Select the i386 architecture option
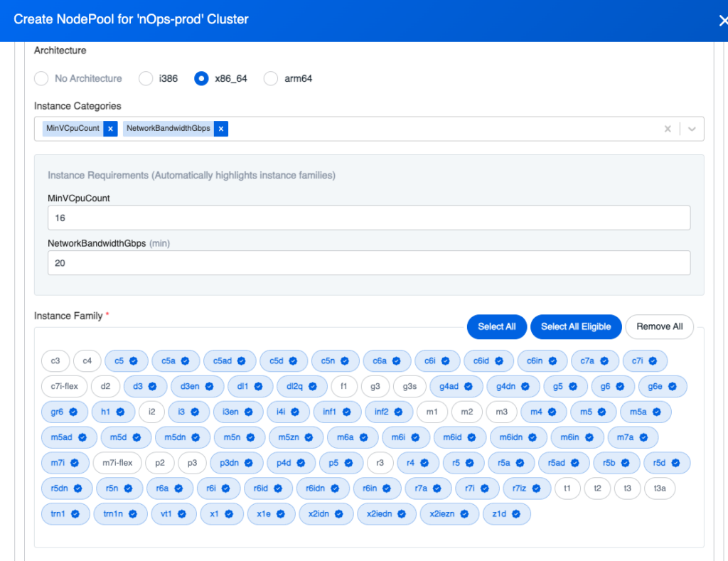This screenshot has width=728, height=561. 146,78
